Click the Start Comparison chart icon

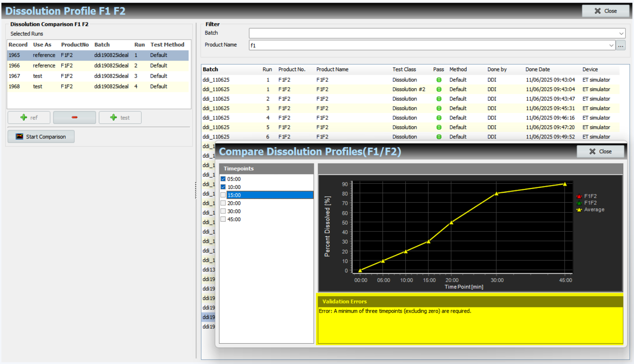[x=19, y=137]
